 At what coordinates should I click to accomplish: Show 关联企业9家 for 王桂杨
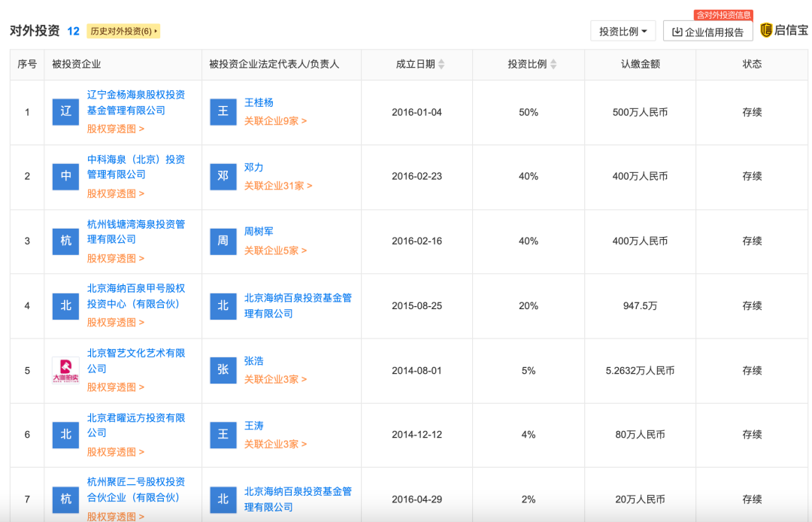[275, 121]
